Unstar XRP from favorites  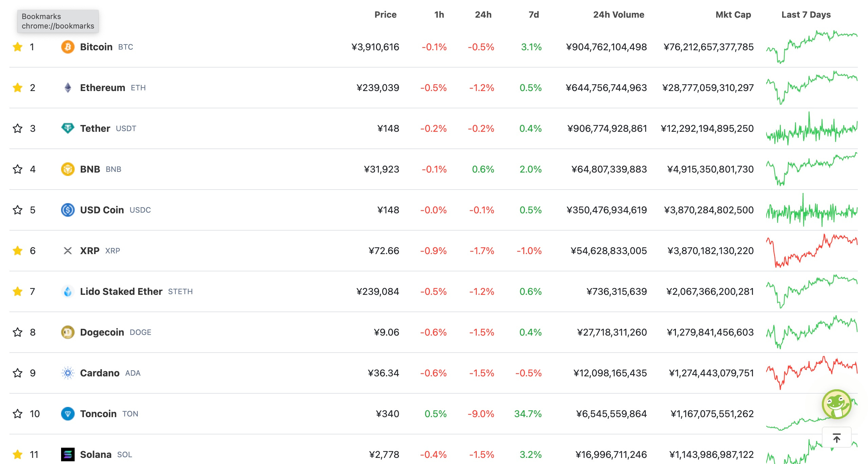(18, 251)
